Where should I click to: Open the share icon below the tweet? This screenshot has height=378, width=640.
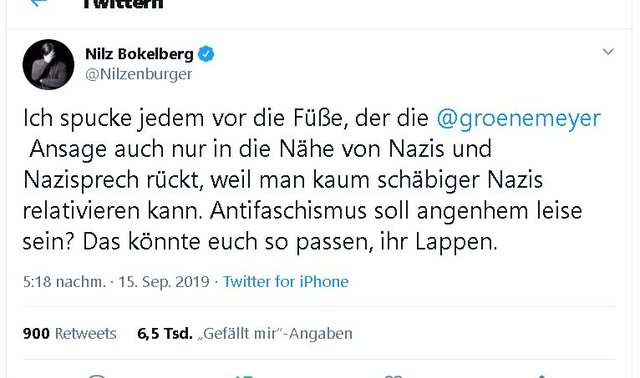pyautogui.click(x=542, y=376)
